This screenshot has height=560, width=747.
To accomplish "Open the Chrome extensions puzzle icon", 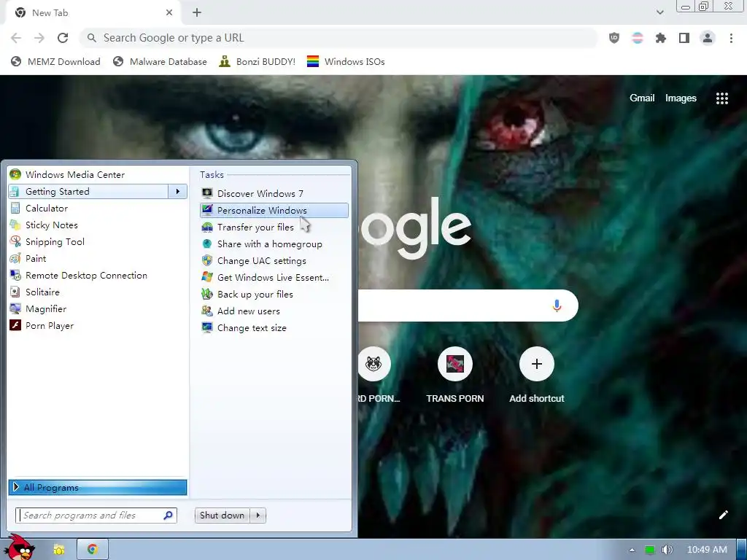I will coord(660,38).
